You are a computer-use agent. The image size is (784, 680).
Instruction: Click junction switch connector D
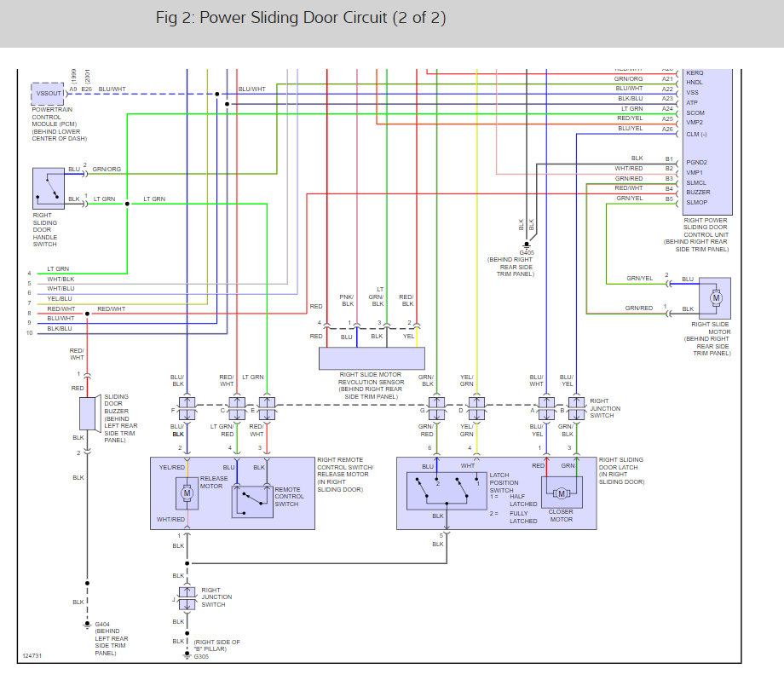pyautogui.click(x=476, y=408)
